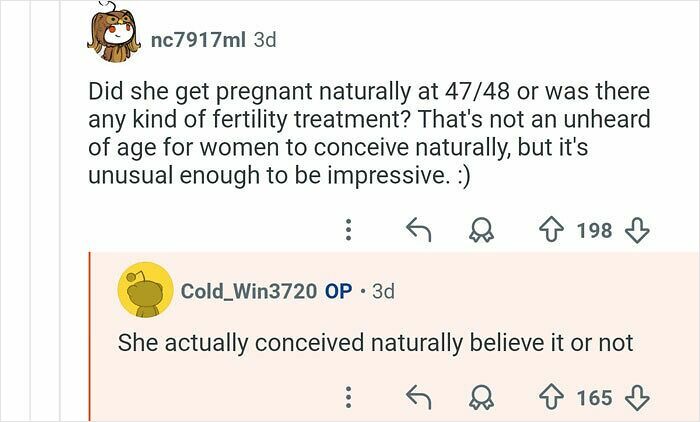The height and width of the screenshot is (422, 700).
Task: Click the OP badge beside Cold_Win3720
Action: point(338,291)
